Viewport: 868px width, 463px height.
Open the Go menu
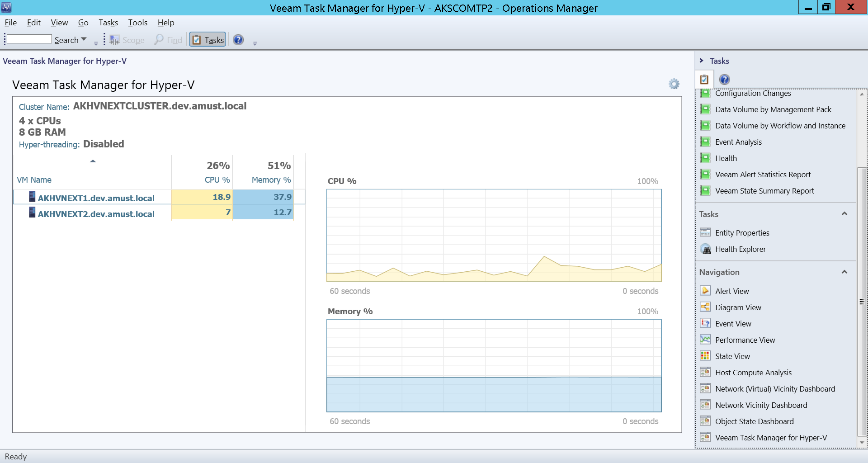point(83,23)
